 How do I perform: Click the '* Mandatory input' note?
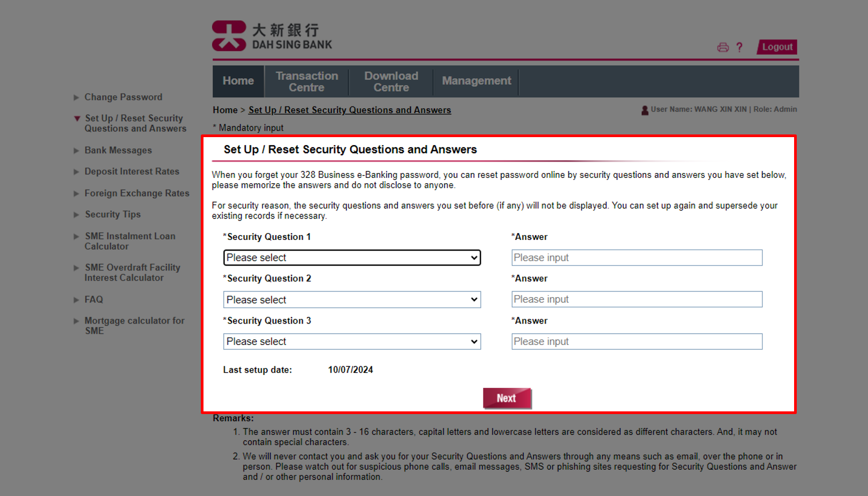(x=248, y=127)
